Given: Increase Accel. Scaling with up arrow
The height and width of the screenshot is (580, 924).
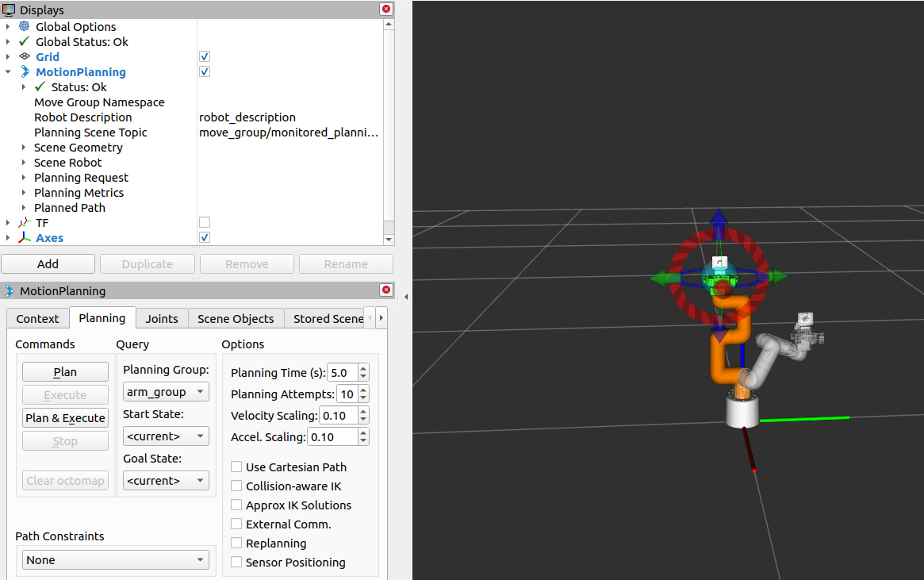Looking at the screenshot, I should tap(363, 432).
